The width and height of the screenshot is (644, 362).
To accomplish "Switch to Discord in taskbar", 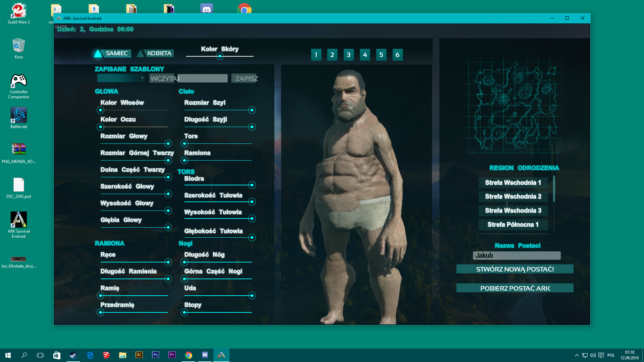I will 205,355.
